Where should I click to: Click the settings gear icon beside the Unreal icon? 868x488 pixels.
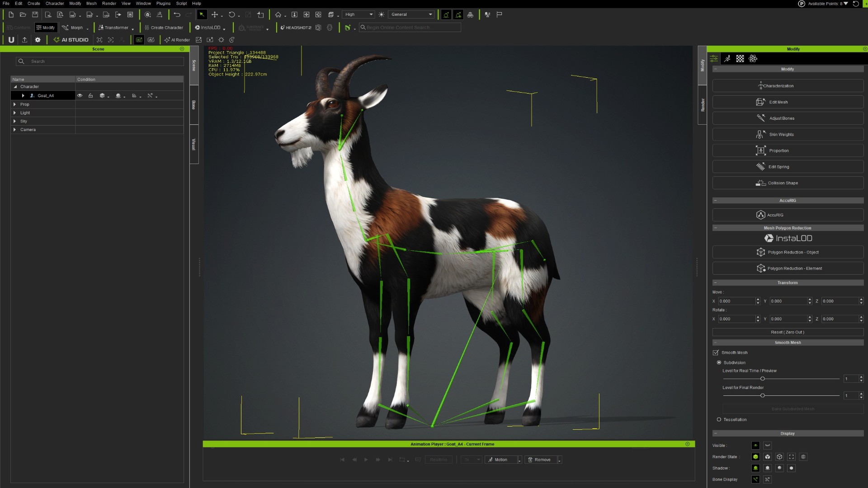[38, 40]
